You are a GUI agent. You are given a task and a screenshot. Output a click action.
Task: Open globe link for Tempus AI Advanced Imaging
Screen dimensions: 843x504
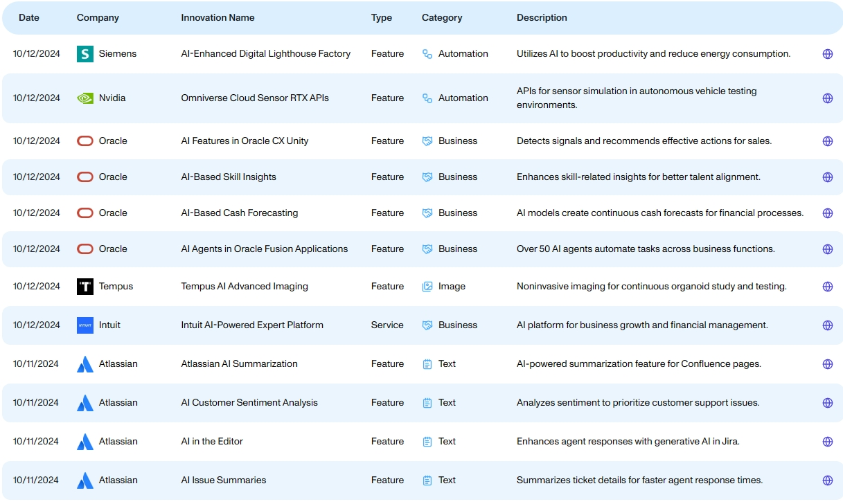[827, 287]
